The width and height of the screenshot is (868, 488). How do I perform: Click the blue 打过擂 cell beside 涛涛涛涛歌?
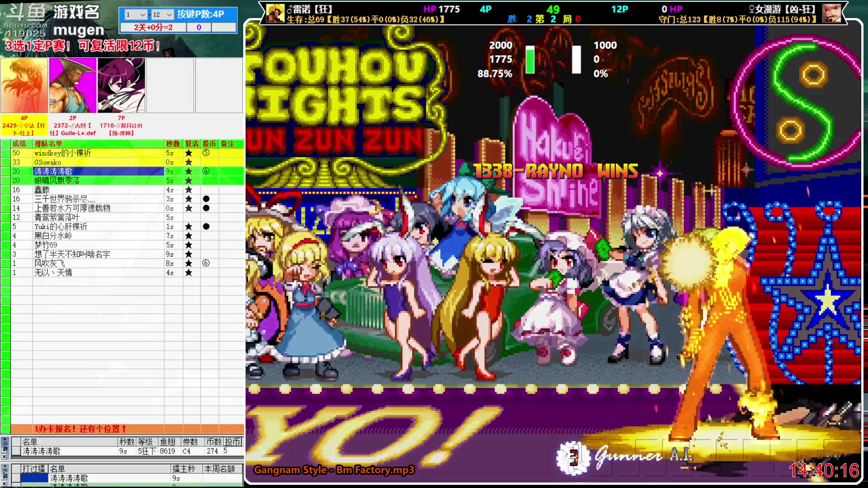click(x=34, y=478)
